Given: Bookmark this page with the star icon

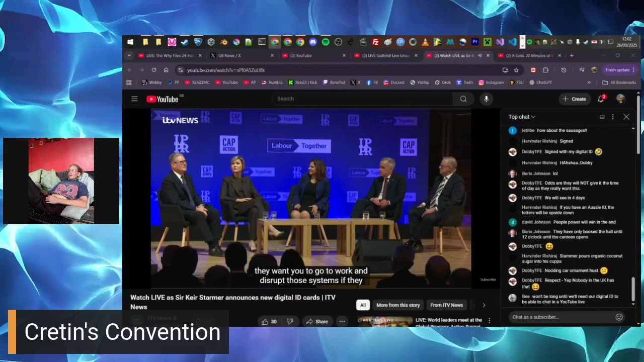Looking at the screenshot, I should click(x=516, y=70).
